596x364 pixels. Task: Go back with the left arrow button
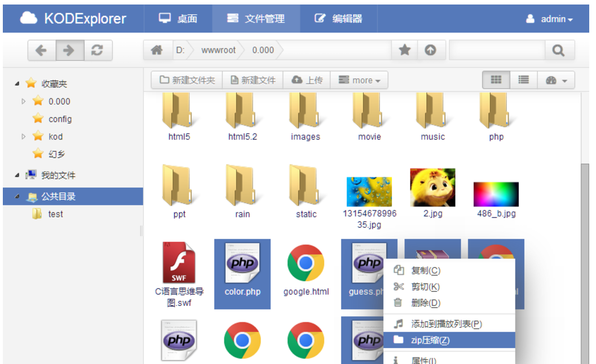(42, 50)
